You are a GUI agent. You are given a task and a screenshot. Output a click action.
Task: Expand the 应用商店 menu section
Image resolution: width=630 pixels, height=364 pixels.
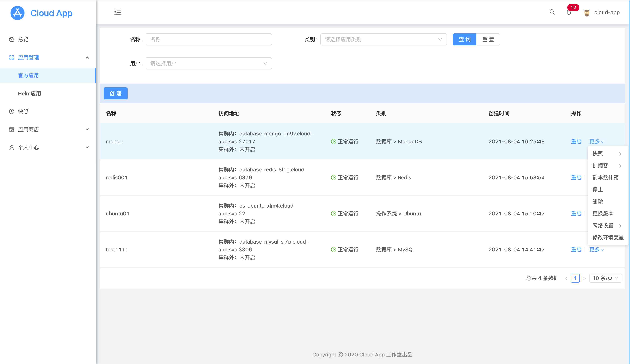pyautogui.click(x=87, y=129)
